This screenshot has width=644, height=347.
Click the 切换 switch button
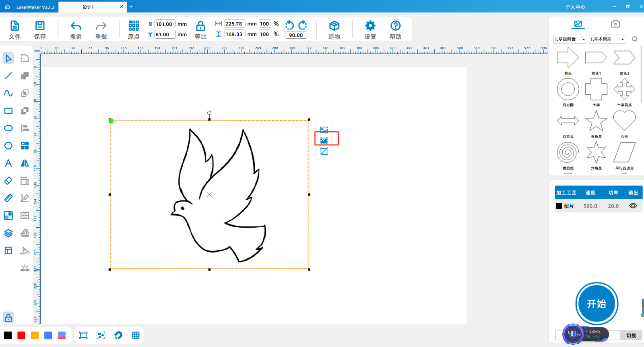(x=631, y=335)
